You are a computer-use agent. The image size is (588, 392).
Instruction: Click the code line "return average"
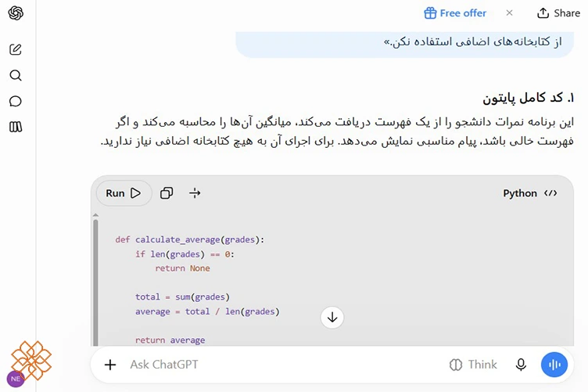pos(170,340)
